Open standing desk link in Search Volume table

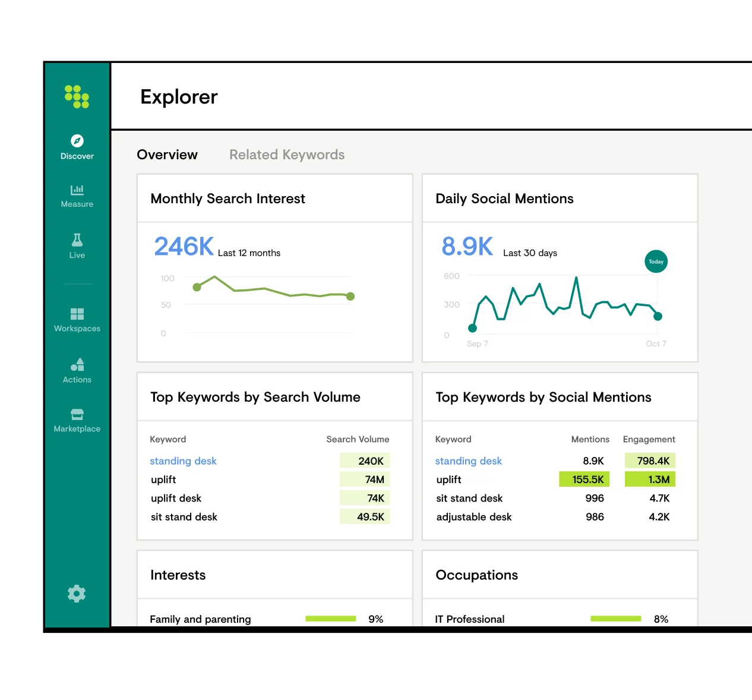[183, 461]
